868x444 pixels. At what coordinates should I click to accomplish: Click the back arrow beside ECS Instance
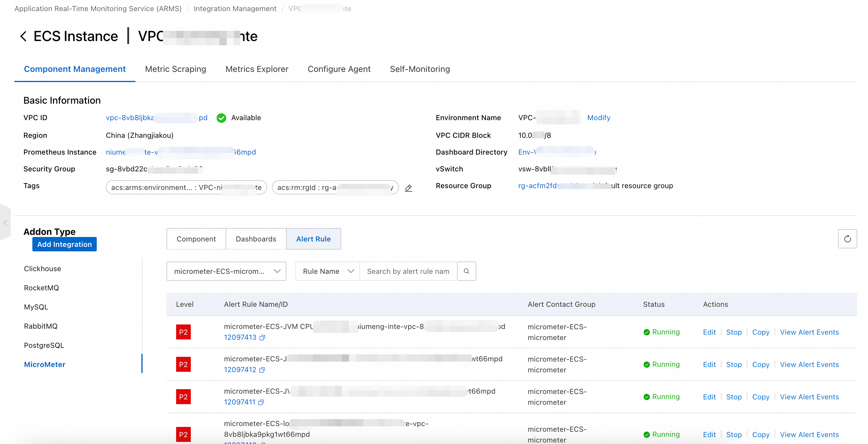[23, 36]
